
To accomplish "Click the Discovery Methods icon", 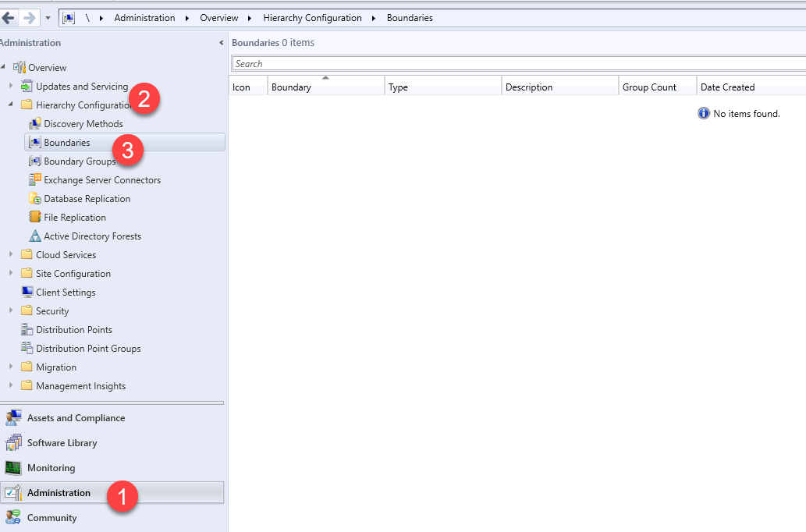I will [34, 124].
